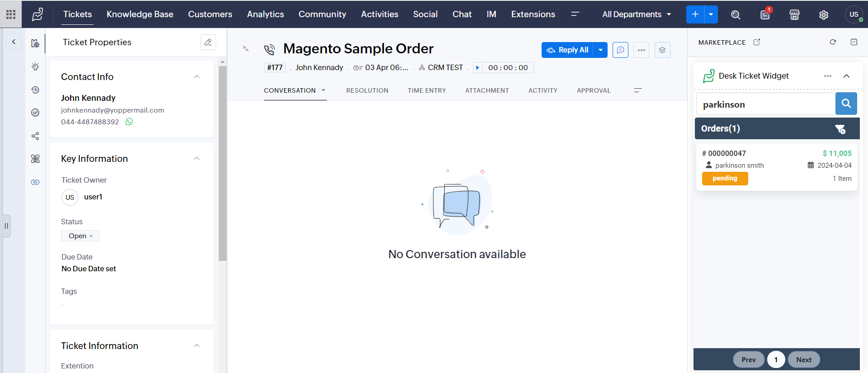Expand the Reply All dropdown arrow
The image size is (868, 373).
[600, 50]
